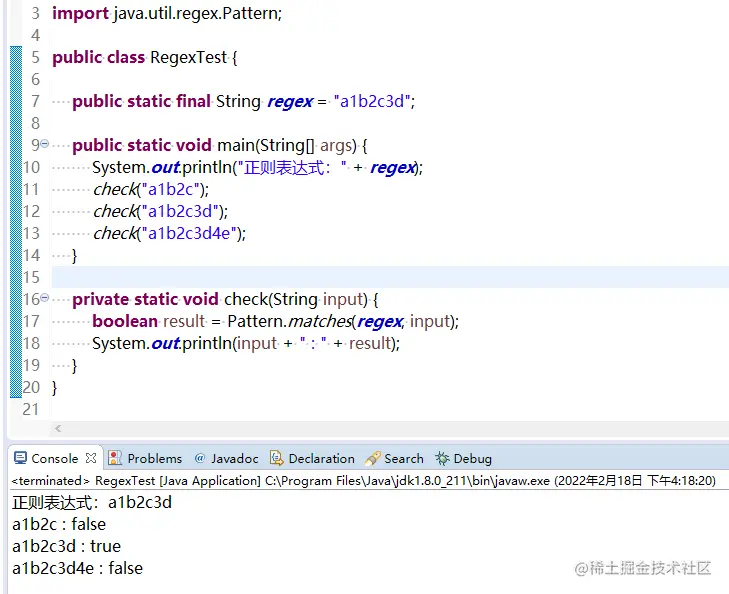Click the terminated RegexTest launch description
The width and height of the screenshot is (729, 594).
click(x=363, y=481)
